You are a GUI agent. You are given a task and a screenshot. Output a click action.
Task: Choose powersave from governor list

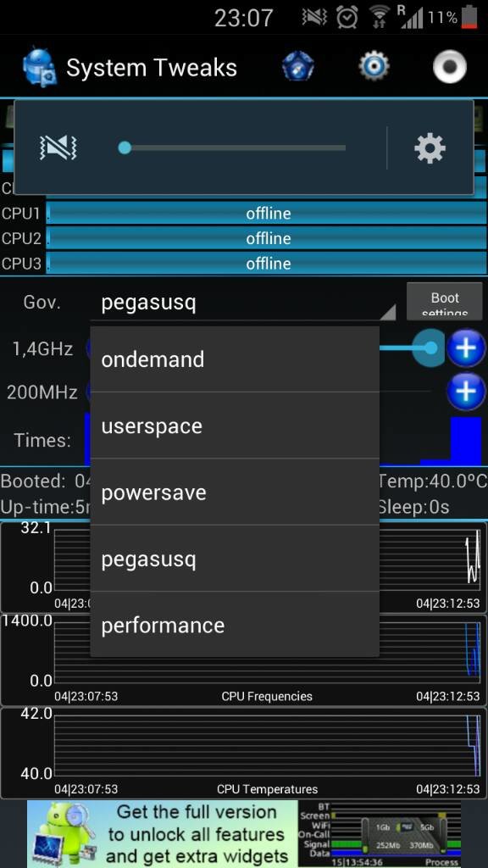[235, 492]
